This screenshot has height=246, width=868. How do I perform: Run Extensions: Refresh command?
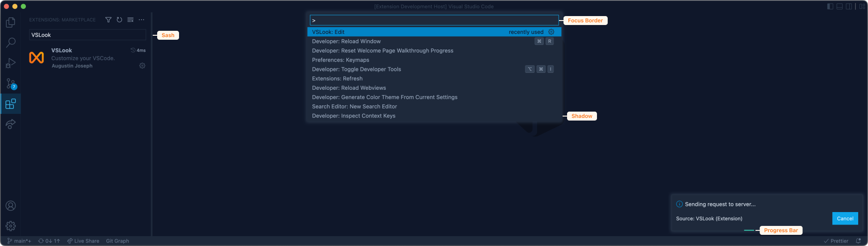[x=434, y=79]
